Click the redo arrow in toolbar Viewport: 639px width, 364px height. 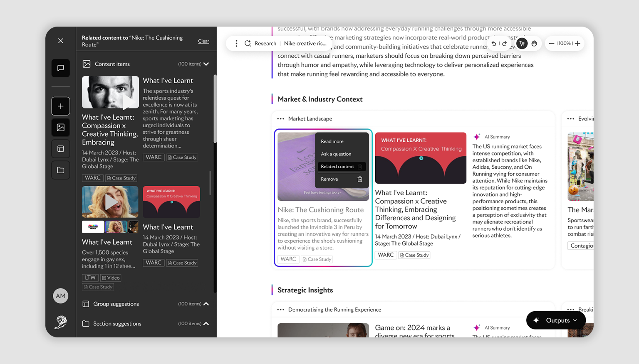(x=504, y=44)
